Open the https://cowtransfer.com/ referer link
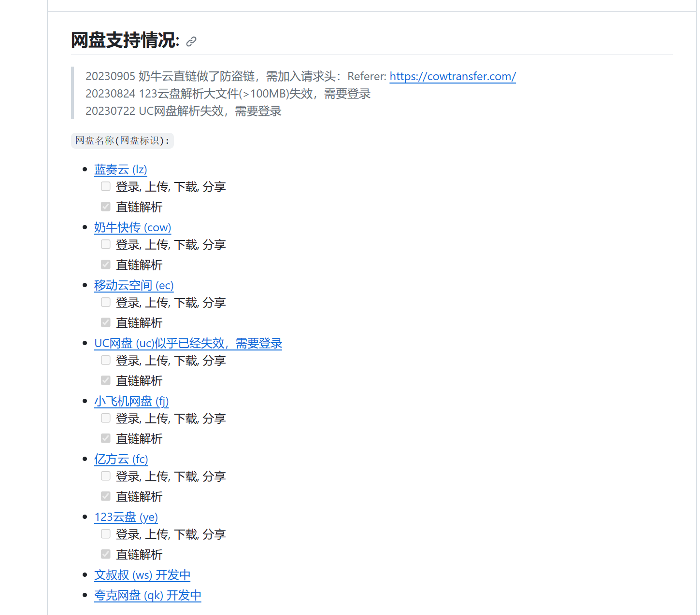Viewport: 700px width, 615px height. click(452, 76)
